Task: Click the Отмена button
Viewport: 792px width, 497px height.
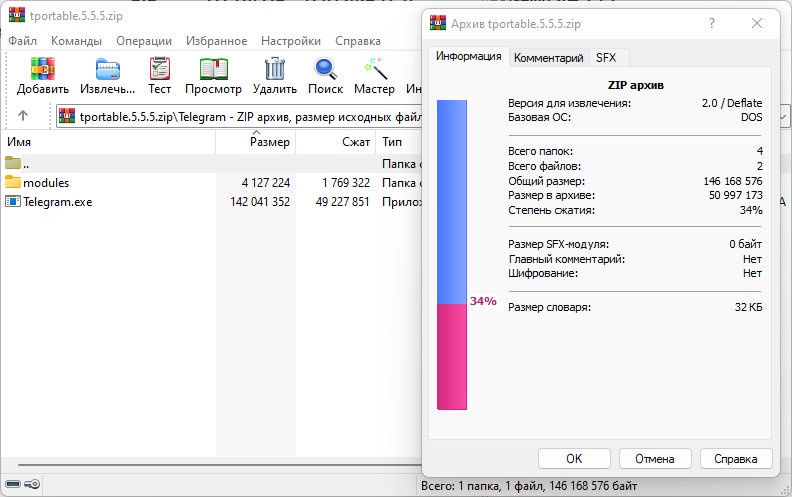Action: (655, 459)
